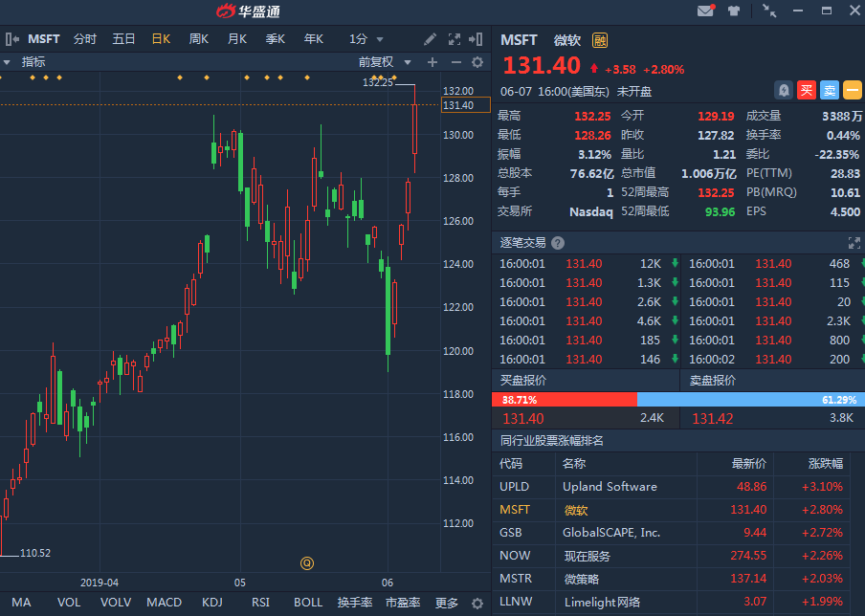The height and width of the screenshot is (616, 865).
Task: Open the mail messages icon
Action: pyautogui.click(x=706, y=11)
